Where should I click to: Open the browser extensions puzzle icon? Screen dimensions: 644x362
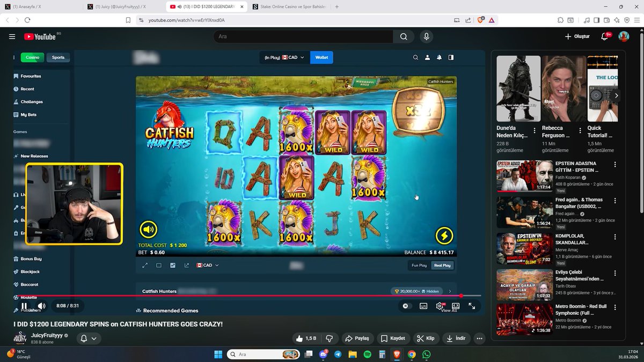pyautogui.click(x=561, y=20)
